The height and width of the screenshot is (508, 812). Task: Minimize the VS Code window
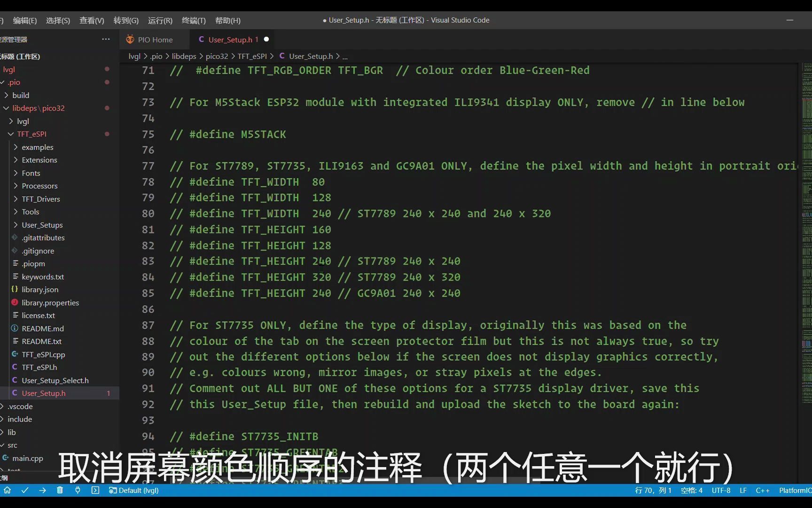790,20
